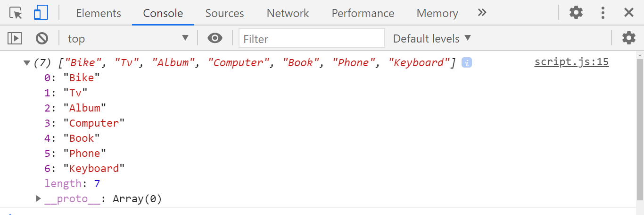The height and width of the screenshot is (215, 644).
Task: Expand the __proto__ Array(0) entry
Action: 39,199
